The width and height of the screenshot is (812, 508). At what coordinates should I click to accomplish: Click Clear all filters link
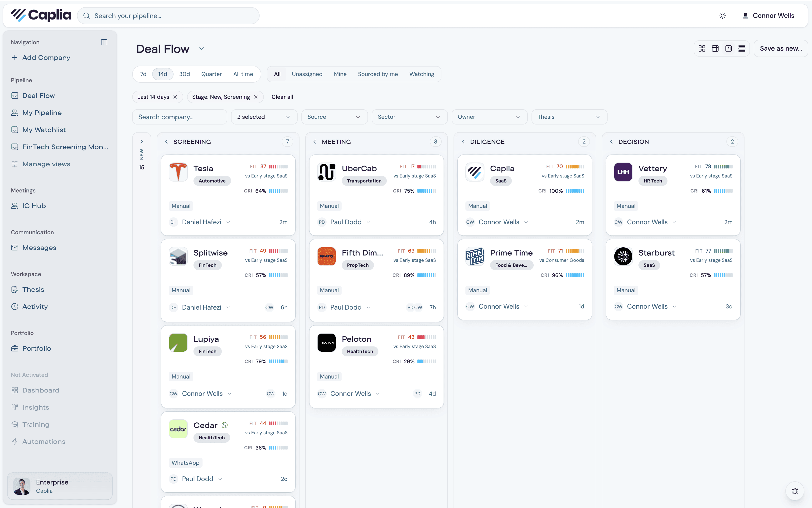[x=282, y=97]
